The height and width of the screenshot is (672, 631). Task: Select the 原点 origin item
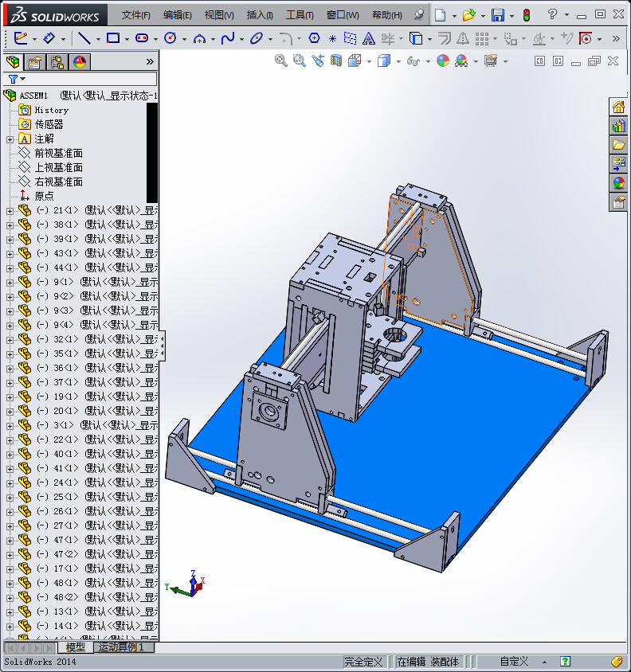(44, 197)
